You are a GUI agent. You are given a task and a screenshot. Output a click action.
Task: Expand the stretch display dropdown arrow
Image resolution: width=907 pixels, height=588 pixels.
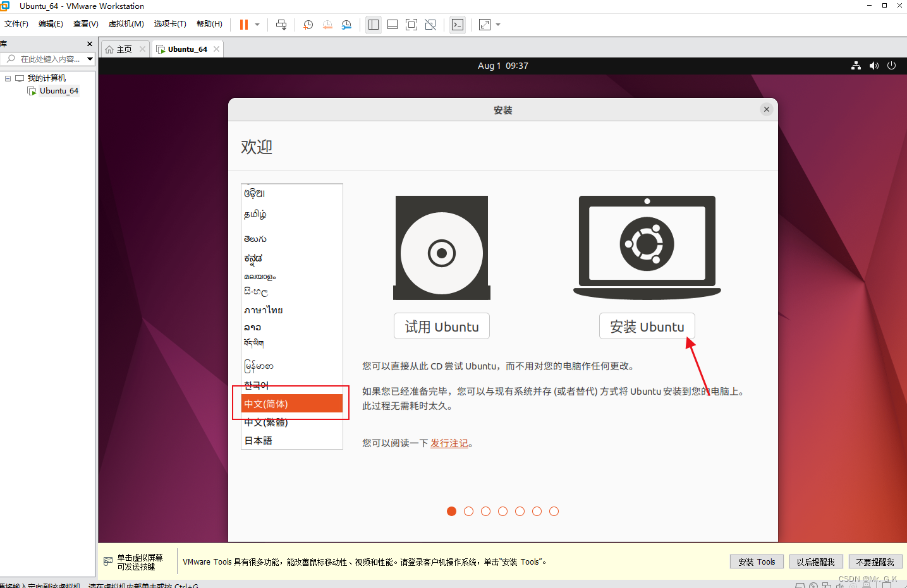tap(498, 25)
